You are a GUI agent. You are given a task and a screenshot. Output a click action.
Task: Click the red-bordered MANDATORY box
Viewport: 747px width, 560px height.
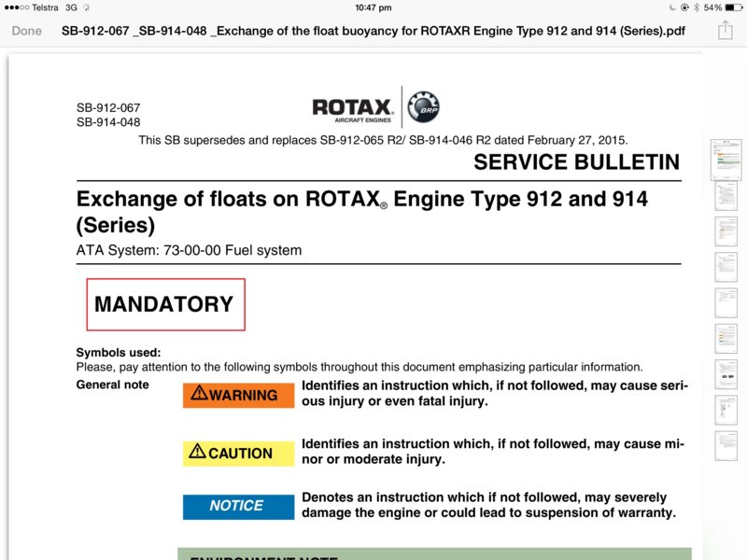166,304
